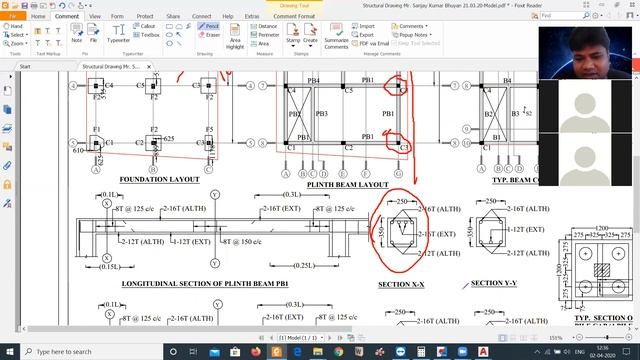Click the Area Highlight tool
The width and height of the screenshot is (640, 360).
(235, 36)
